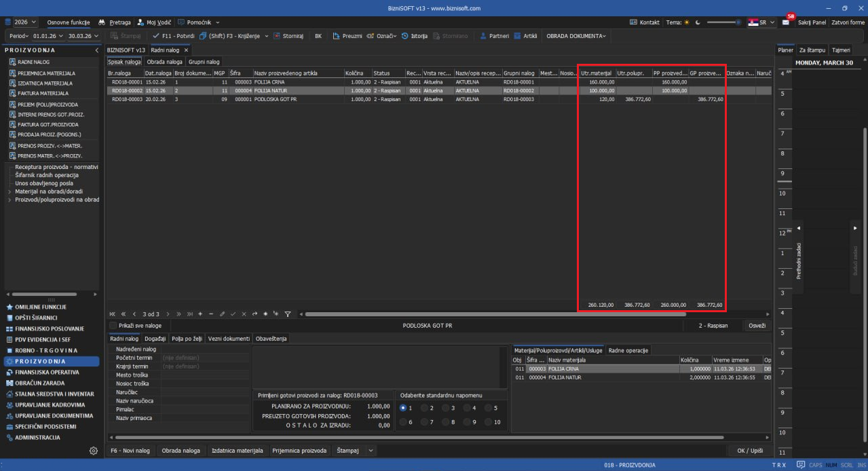Click the Pretraga binoculars icon

102,22
